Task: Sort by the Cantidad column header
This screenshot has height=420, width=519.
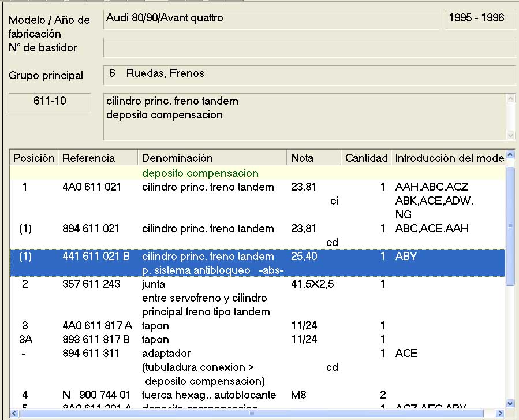Action: coord(366,158)
